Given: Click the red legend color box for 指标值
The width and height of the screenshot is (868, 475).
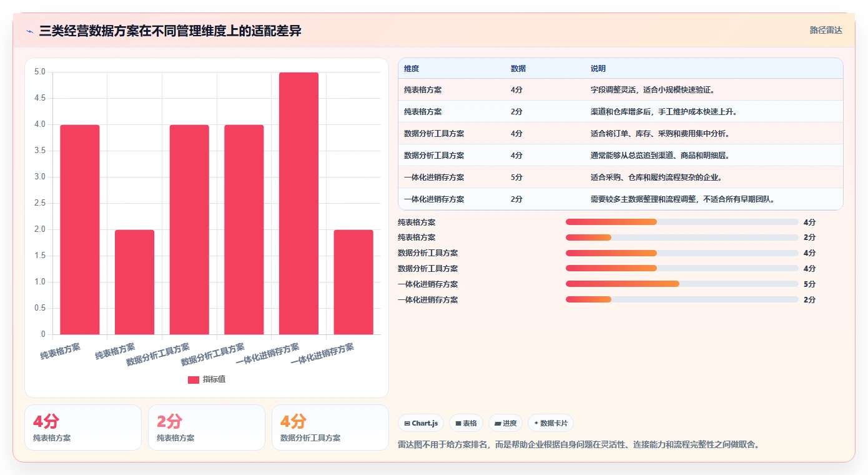Looking at the screenshot, I should point(194,379).
